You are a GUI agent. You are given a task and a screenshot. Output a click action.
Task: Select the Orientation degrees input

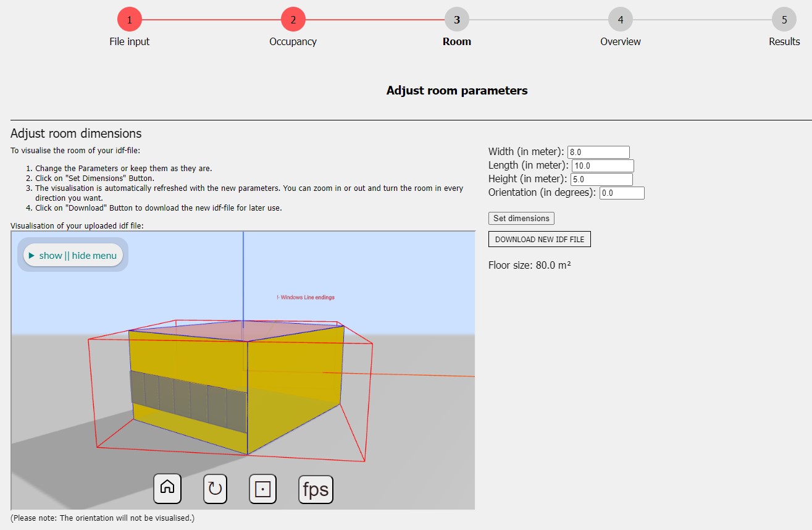click(622, 193)
